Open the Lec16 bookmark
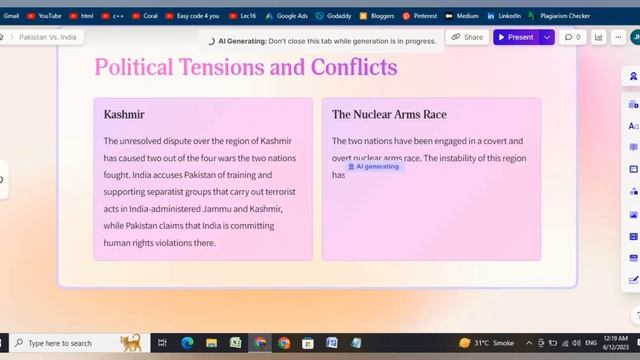This screenshot has width=640, height=360. (242, 16)
